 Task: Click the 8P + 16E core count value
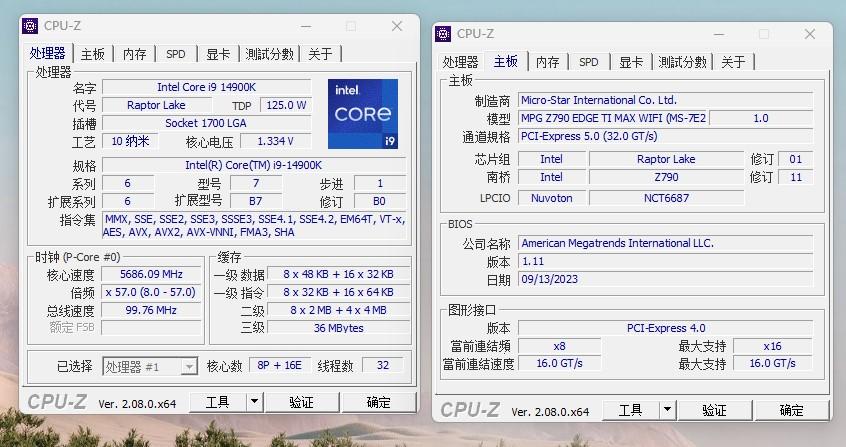279,365
